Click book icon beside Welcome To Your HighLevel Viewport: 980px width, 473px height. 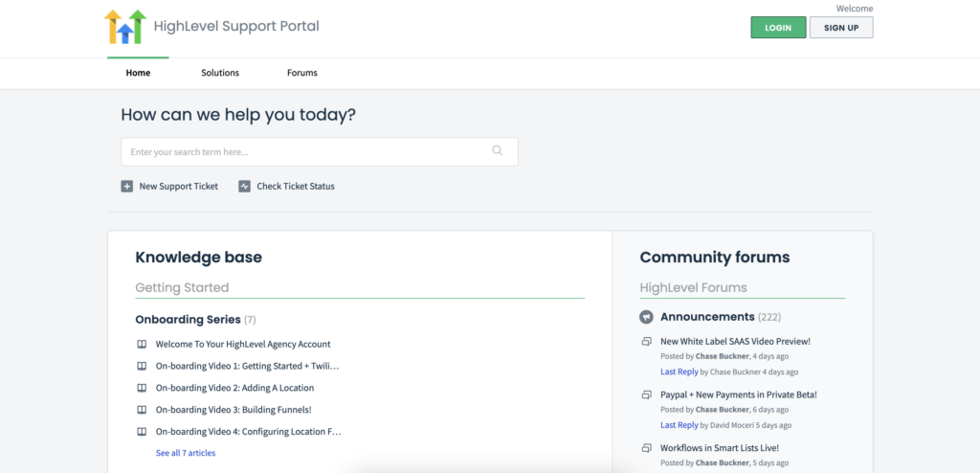(142, 344)
